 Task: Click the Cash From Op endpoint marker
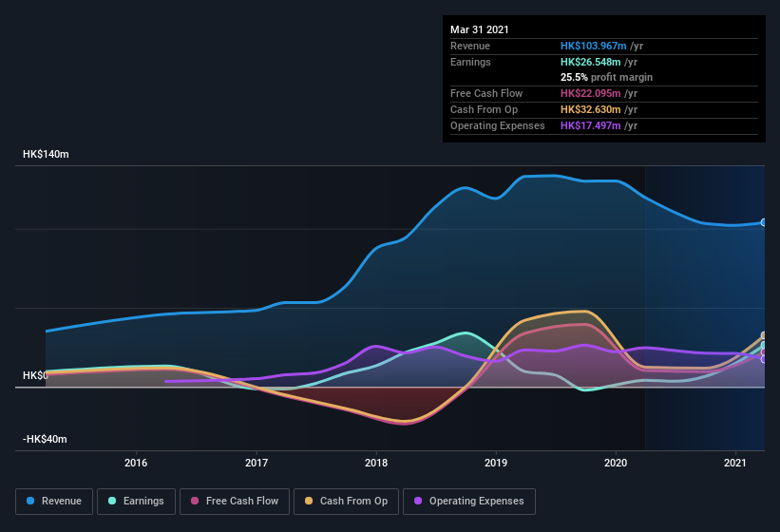point(764,335)
